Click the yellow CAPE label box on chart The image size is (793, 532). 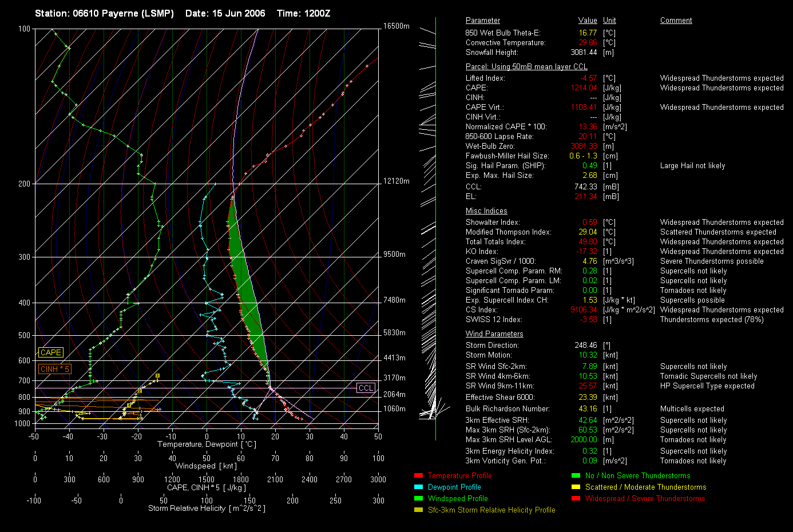[51, 352]
